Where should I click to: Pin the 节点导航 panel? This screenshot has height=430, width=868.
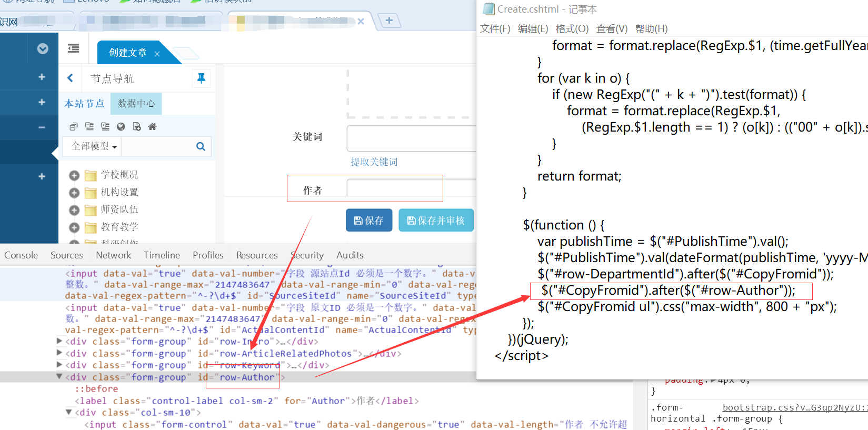[x=201, y=78]
